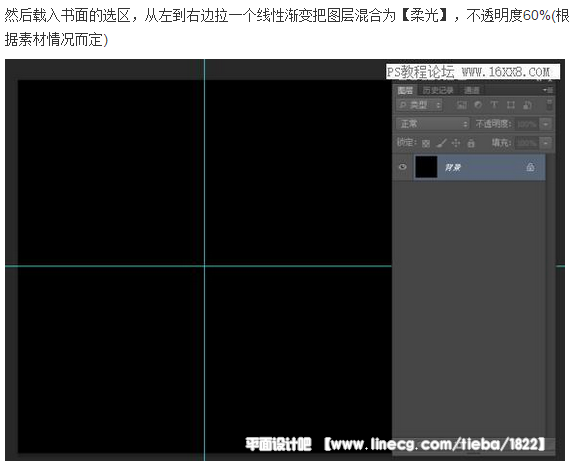Open the 历史记录 (History) tab

[438, 90]
